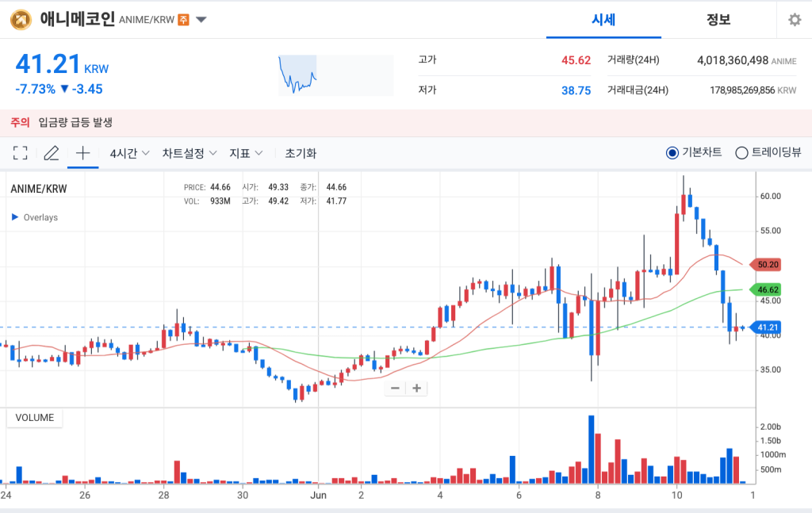Enter fullscreen chart mode icon

[20, 153]
